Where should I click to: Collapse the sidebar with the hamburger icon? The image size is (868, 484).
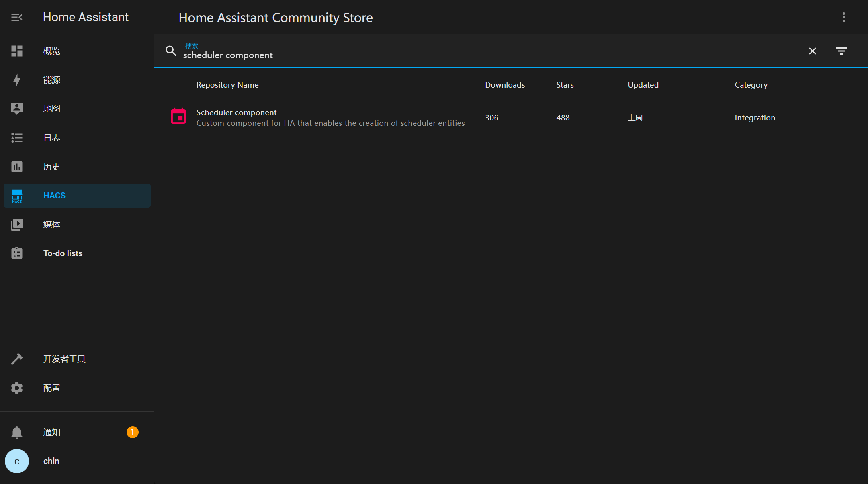pos(16,17)
